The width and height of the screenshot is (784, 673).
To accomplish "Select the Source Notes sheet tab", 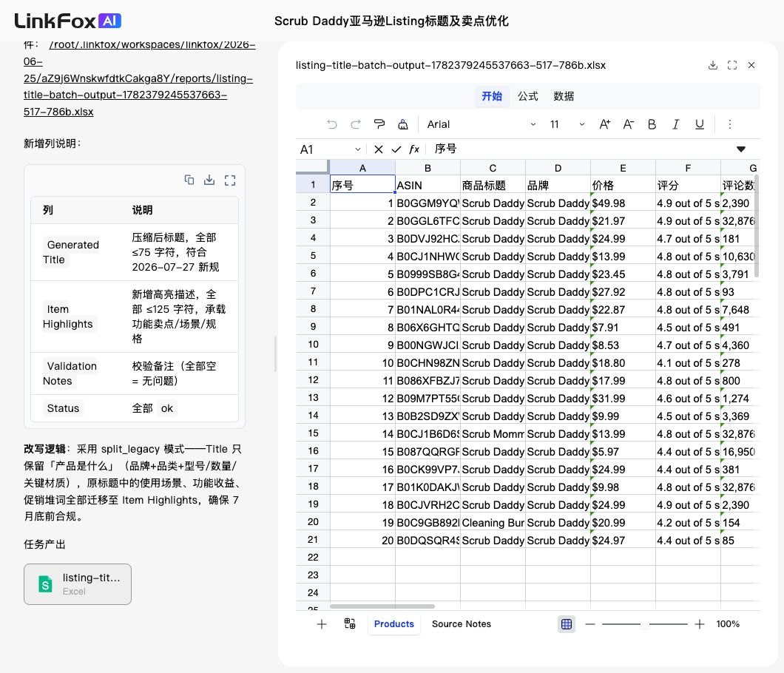I will [x=461, y=623].
